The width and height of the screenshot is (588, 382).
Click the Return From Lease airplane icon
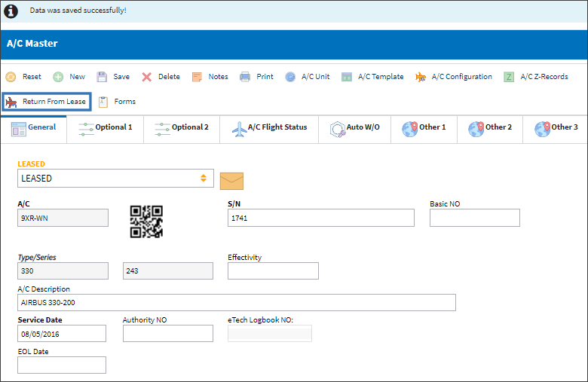11,102
